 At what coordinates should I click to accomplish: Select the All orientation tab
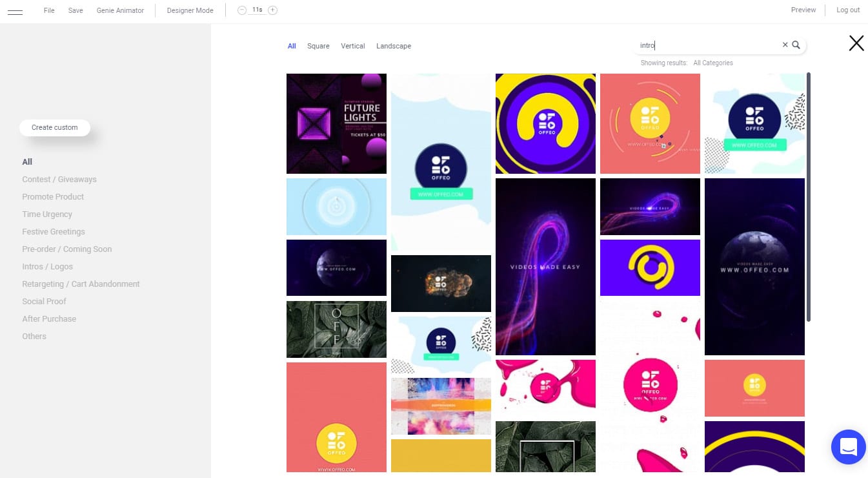pyautogui.click(x=292, y=46)
